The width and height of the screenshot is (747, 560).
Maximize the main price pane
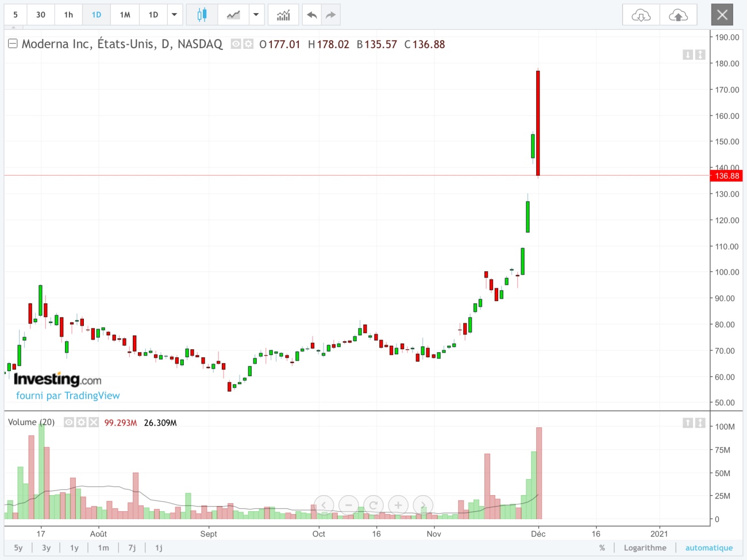pos(700,55)
